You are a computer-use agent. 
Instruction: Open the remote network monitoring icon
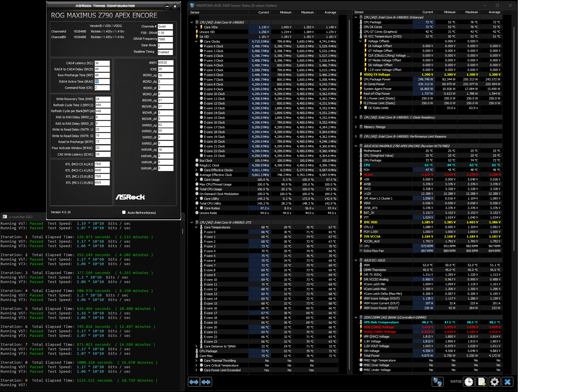tap(438, 382)
